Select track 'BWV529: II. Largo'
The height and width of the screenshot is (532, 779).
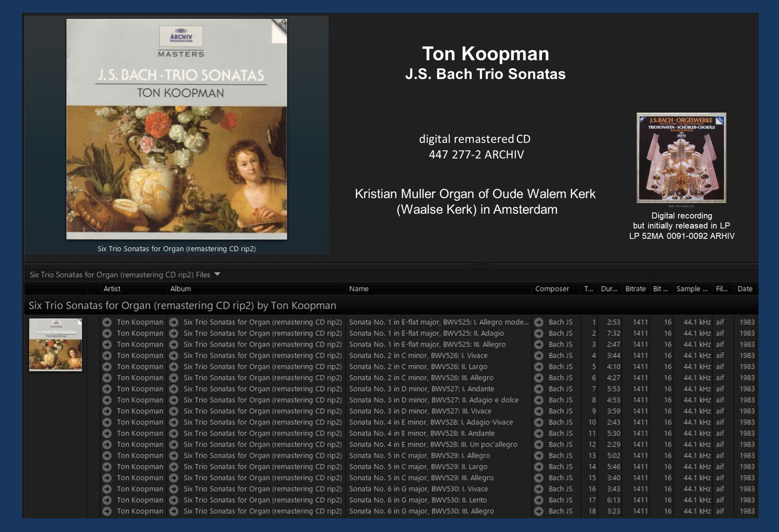click(x=418, y=467)
